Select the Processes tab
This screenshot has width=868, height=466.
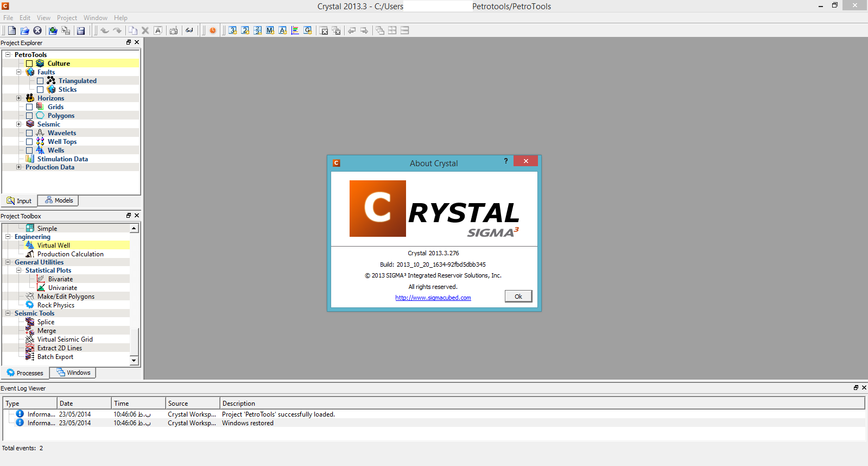(x=25, y=373)
